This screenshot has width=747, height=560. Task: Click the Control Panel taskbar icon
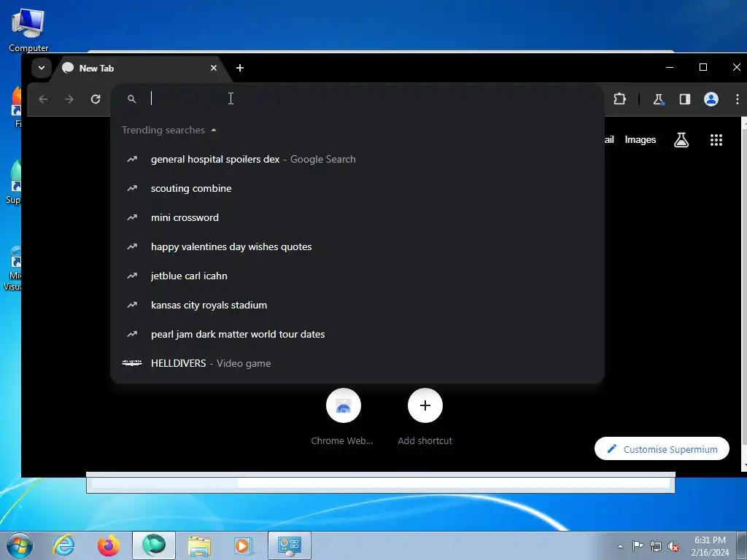pos(289,545)
